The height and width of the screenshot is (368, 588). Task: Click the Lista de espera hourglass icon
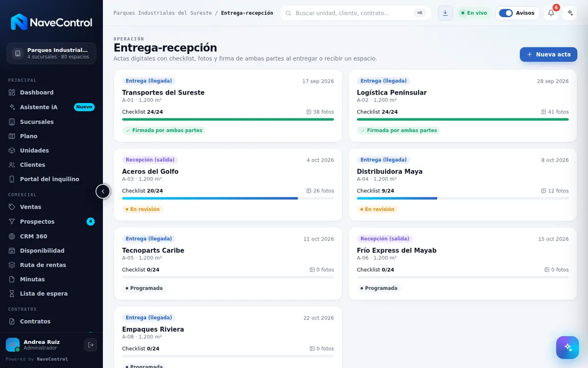click(12, 293)
